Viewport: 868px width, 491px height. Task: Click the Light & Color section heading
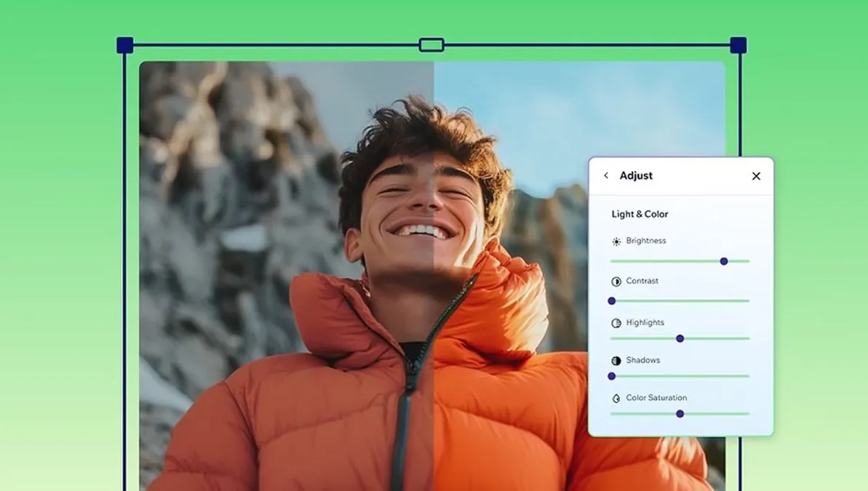click(x=640, y=214)
